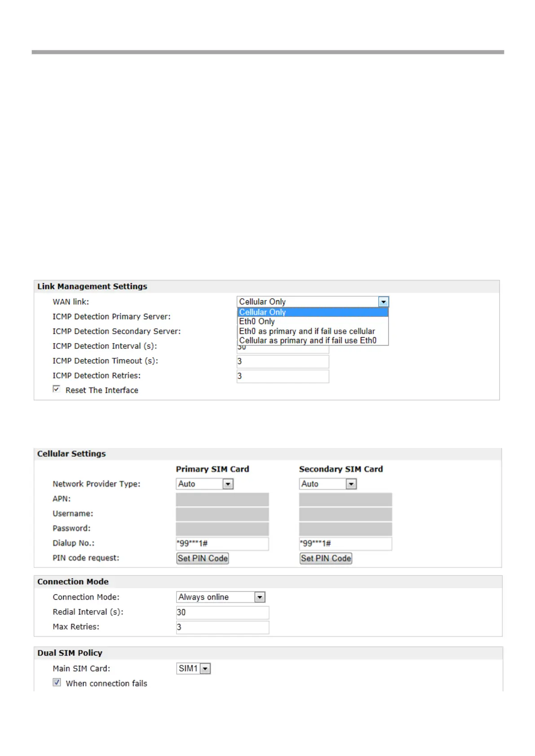Image resolution: width=535 pixels, height=756 pixels.
Task: Click the Primary SIM Username field
Action: click(x=222, y=514)
